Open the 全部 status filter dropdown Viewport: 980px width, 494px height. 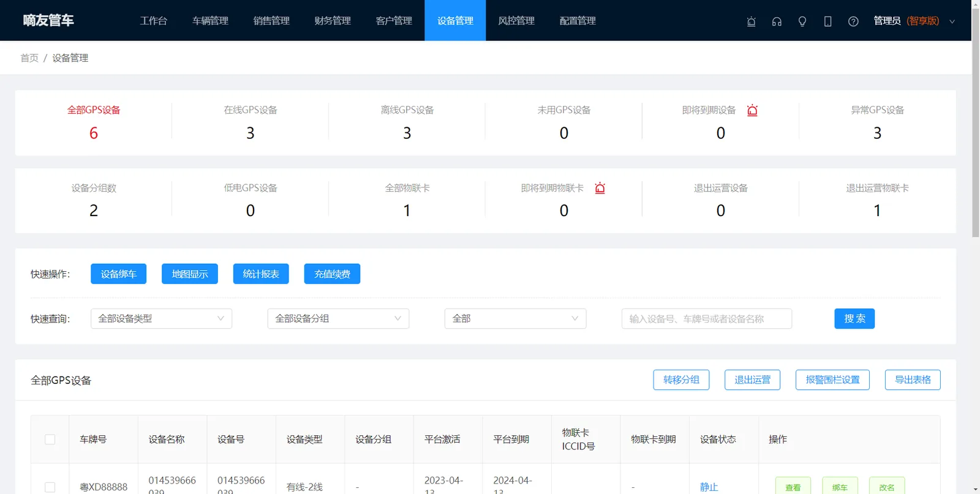[x=515, y=319]
